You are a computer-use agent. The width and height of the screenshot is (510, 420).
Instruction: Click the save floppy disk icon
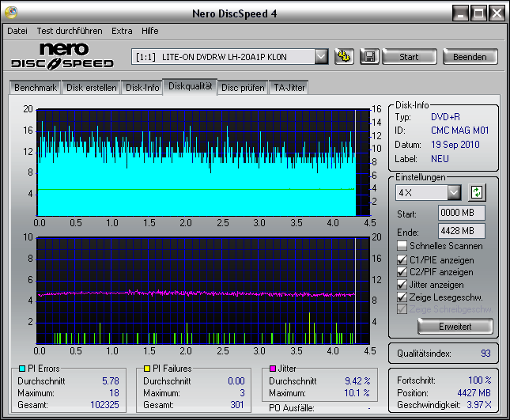[x=369, y=57]
